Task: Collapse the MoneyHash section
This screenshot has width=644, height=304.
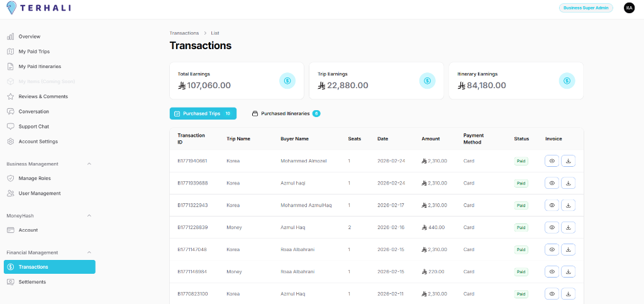Action: (x=89, y=215)
